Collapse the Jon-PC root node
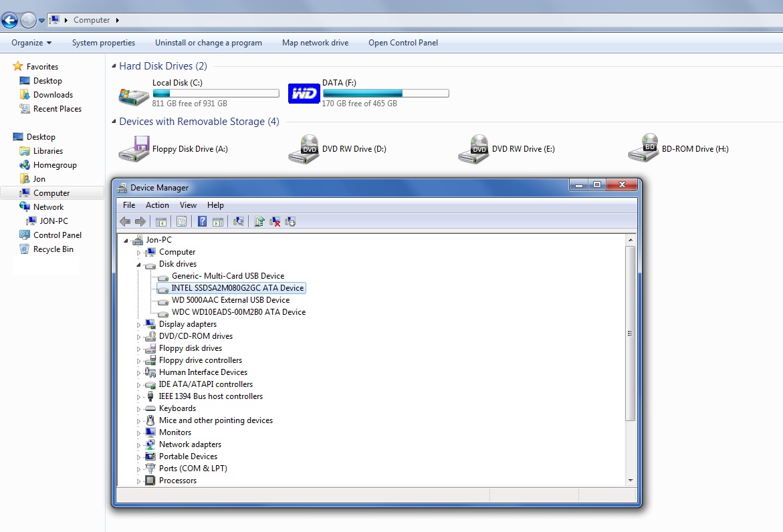Screen dimensions: 783x532 [x=126, y=241]
